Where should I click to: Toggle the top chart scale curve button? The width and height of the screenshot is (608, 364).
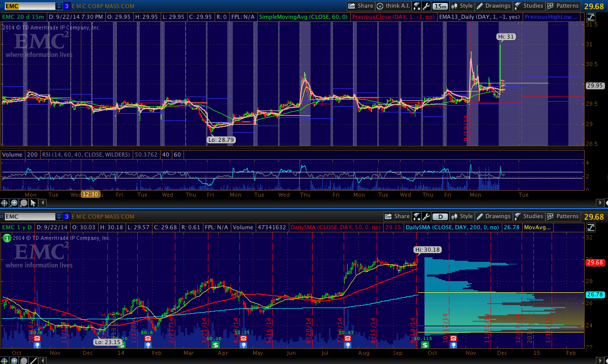pos(591,17)
